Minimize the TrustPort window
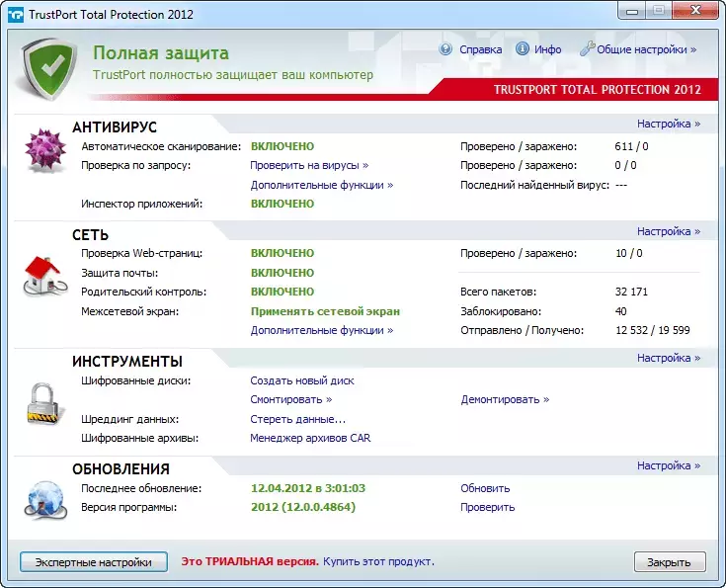Viewport: 726px width, 588px height. tap(632, 11)
